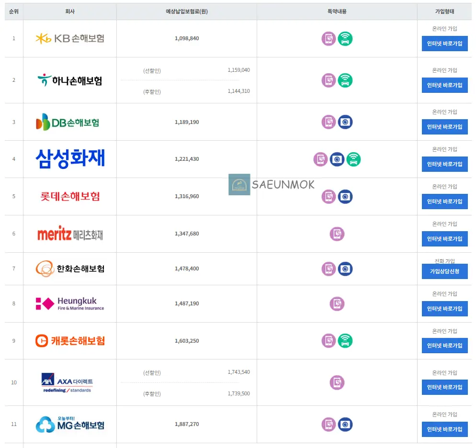Screen dimensions: 476x448
Task: Click the pink mileage icon in 롯데손해보험 row
Action: (329, 197)
